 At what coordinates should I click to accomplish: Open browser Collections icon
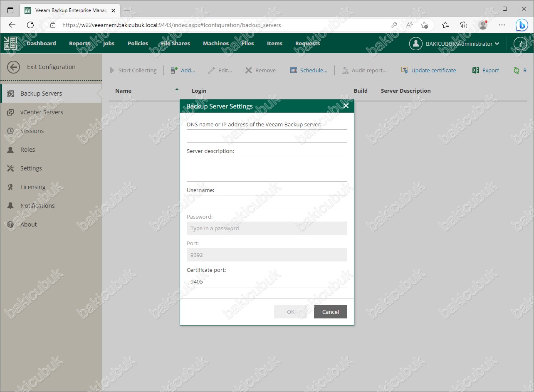(x=464, y=25)
